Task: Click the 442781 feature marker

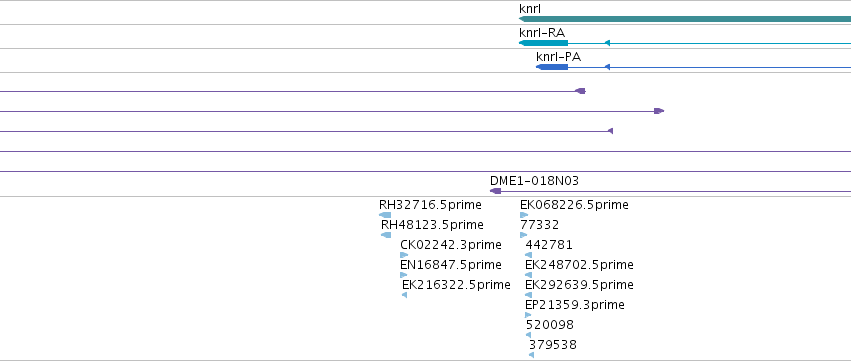Action: pos(529,255)
